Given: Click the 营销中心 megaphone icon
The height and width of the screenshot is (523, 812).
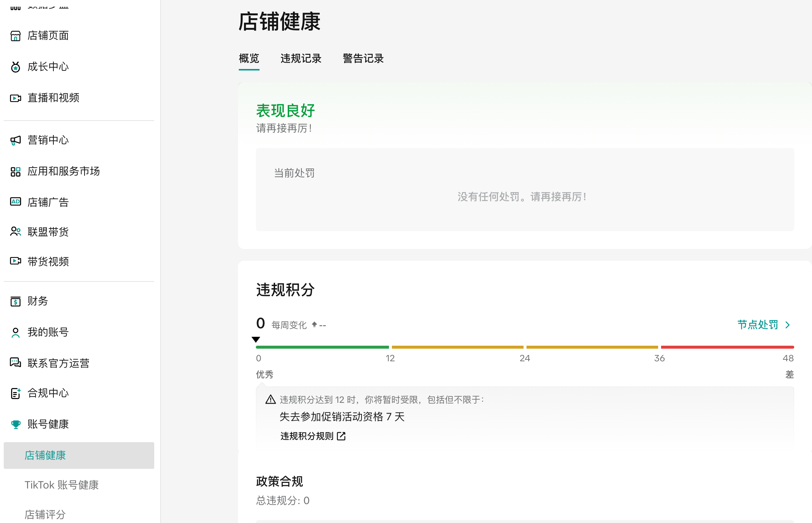Looking at the screenshot, I should click(x=16, y=141).
